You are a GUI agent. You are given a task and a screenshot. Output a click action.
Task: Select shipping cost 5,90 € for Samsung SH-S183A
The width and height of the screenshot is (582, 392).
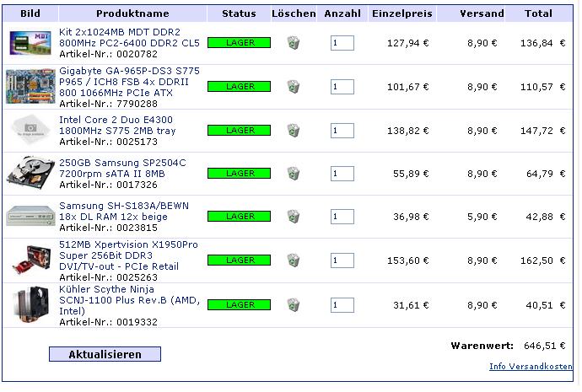(x=482, y=217)
